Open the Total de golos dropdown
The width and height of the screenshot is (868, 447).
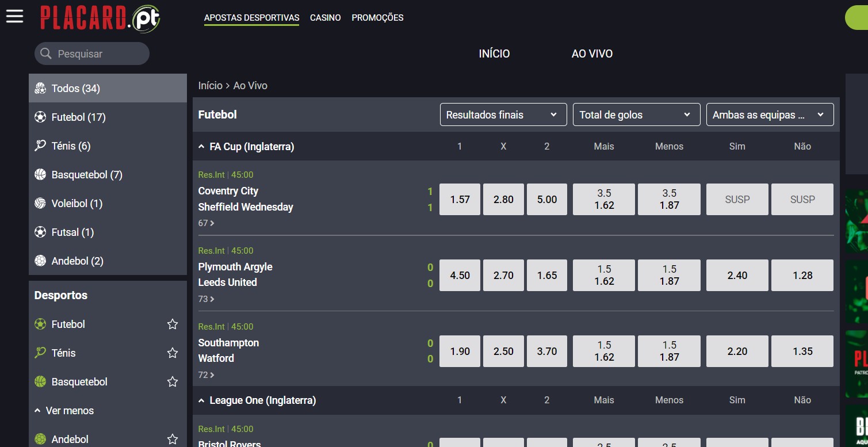pyautogui.click(x=637, y=114)
